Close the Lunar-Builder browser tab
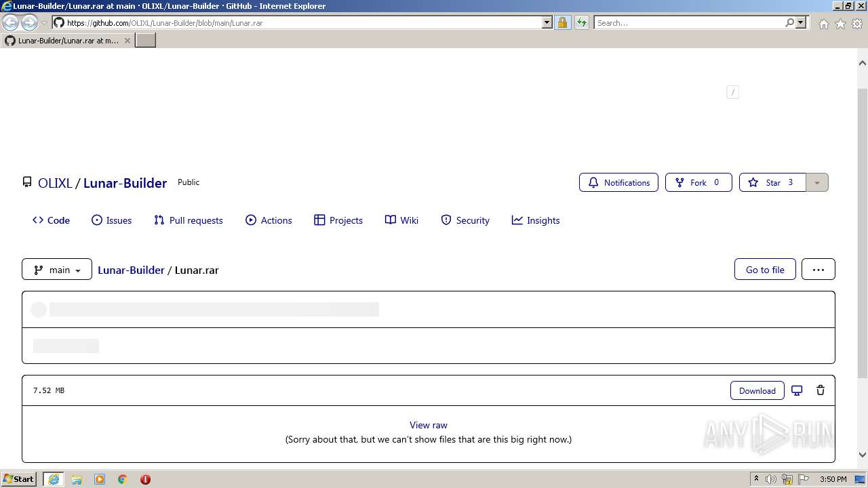 pos(127,41)
